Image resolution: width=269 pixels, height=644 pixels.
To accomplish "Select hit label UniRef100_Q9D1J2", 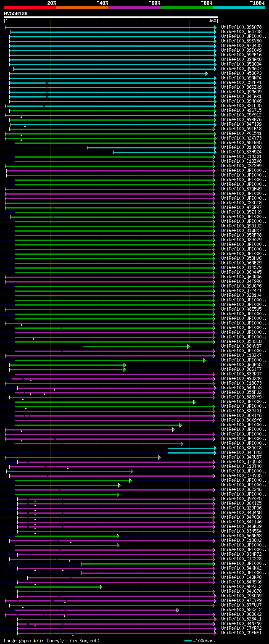I will tap(241, 226).
